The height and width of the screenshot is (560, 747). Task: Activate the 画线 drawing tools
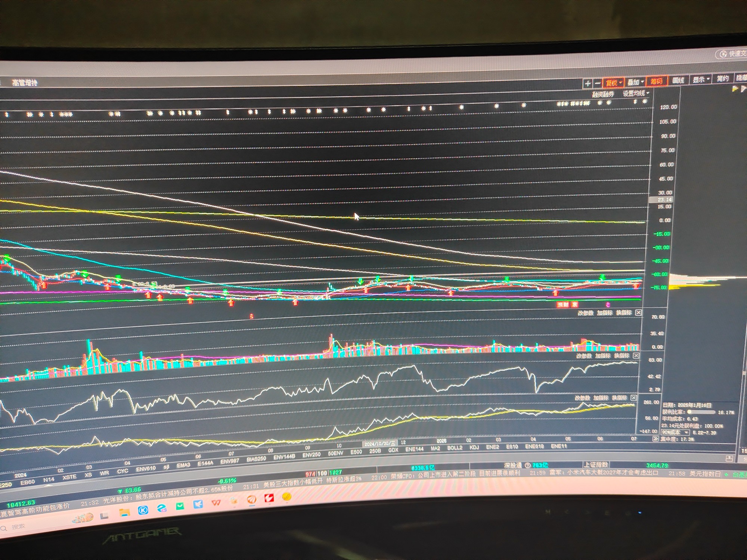[x=678, y=80]
